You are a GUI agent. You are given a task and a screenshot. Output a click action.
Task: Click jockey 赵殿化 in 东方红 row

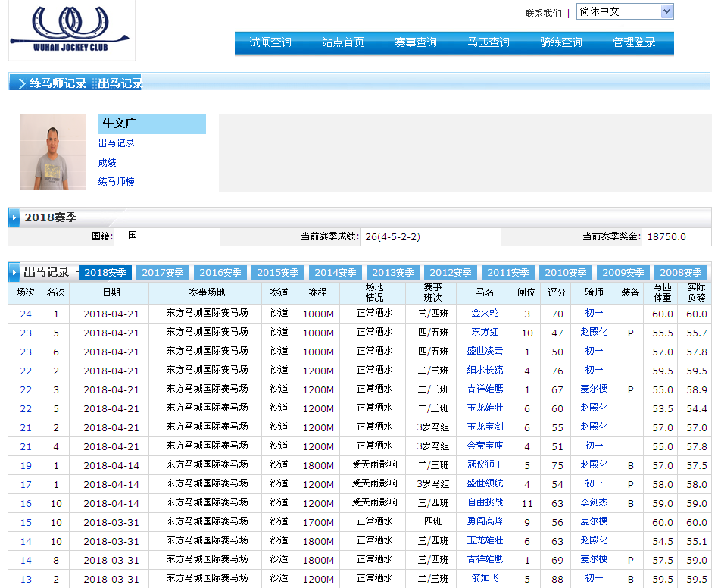pyautogui.click(x=594, y=332)
